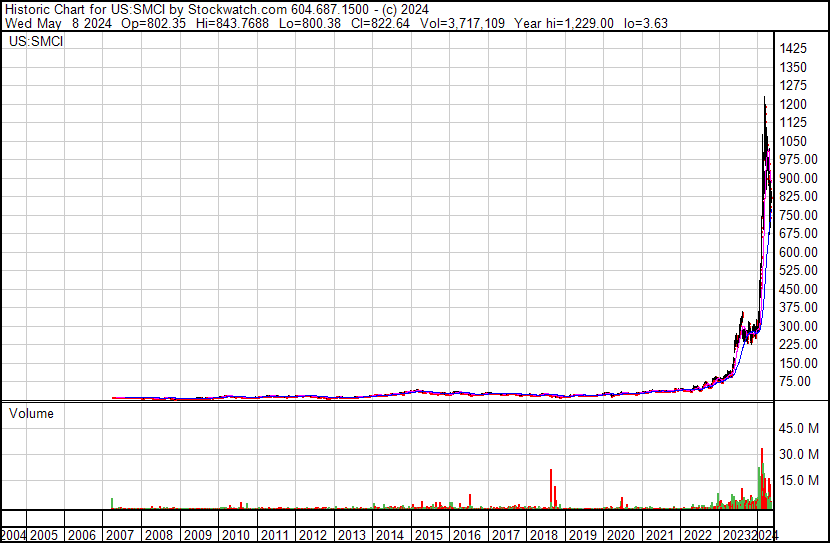Click the 600.00 price axis label
Image resolution: width=830 pixels, height=543 pixels.
(x=798, y=252)
